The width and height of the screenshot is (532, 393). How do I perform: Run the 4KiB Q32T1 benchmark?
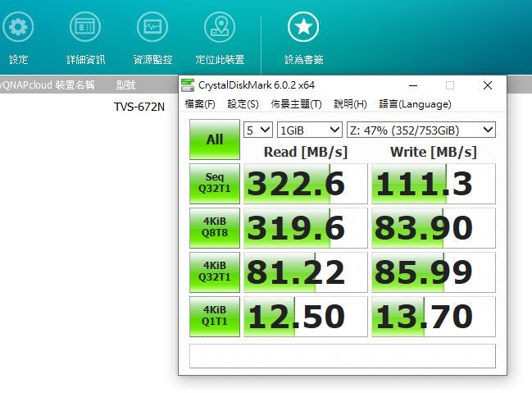[214, 272]
